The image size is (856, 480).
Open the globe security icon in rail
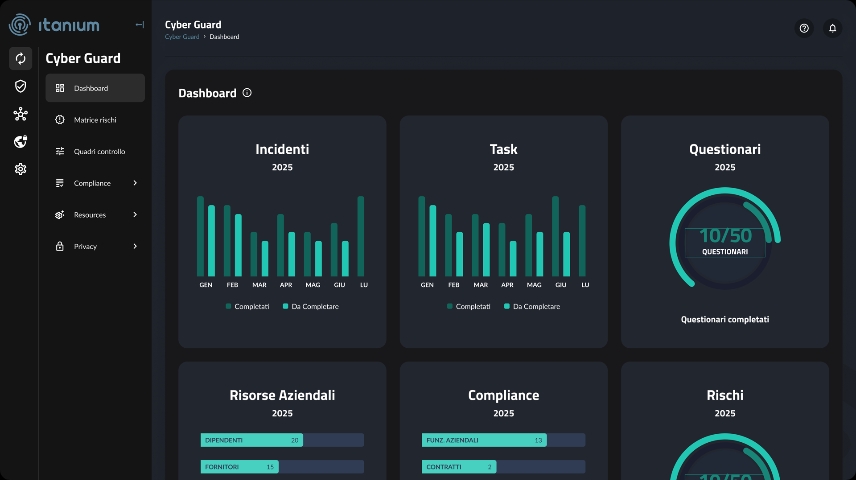point(20,142)
